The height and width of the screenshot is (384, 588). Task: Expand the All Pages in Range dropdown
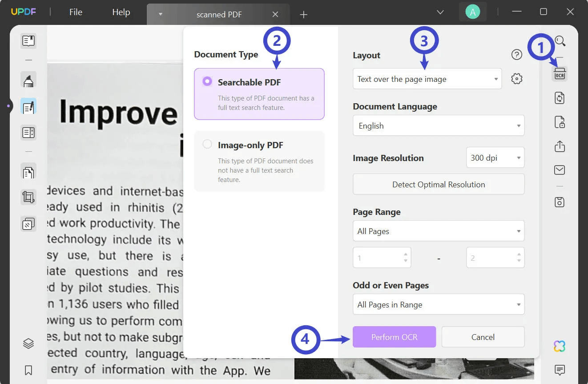(439, 304)
